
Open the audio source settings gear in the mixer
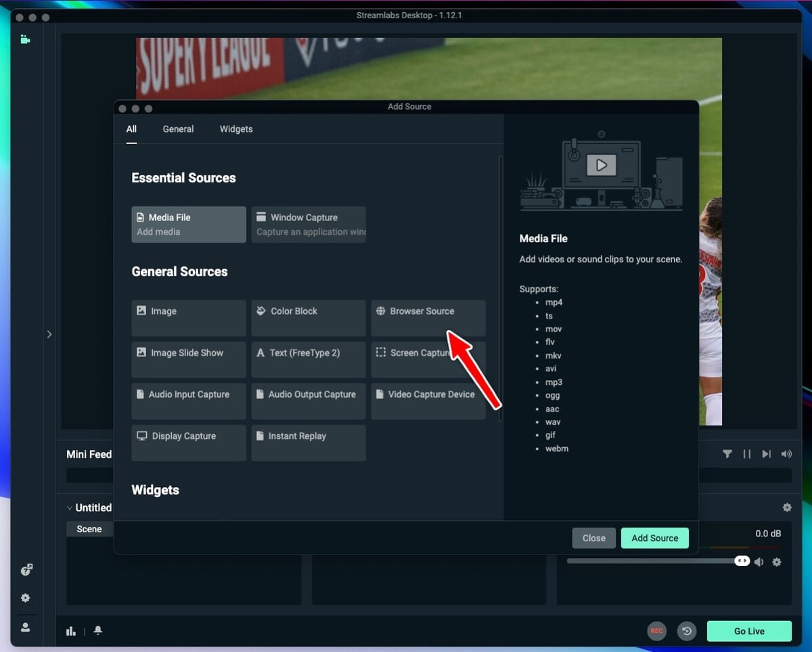[x=777, y=561]
